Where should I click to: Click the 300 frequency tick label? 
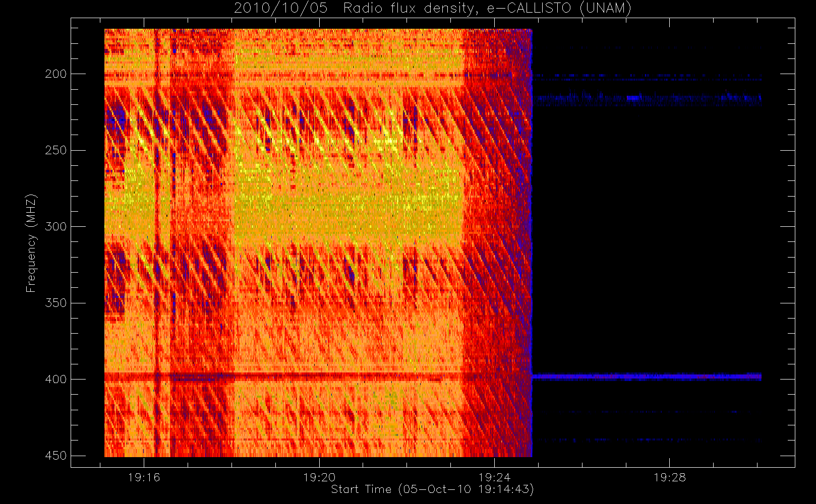click(55, 227)
